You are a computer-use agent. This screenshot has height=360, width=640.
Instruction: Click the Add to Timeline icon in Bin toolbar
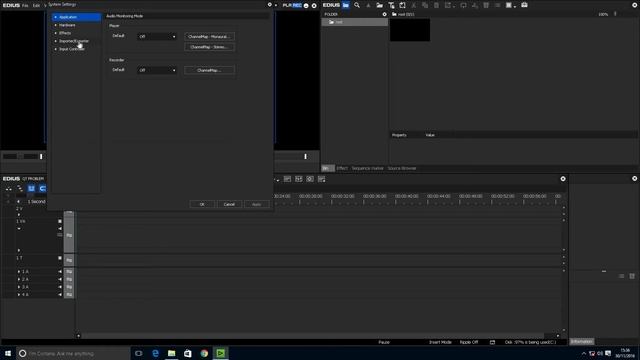point(475,5)
